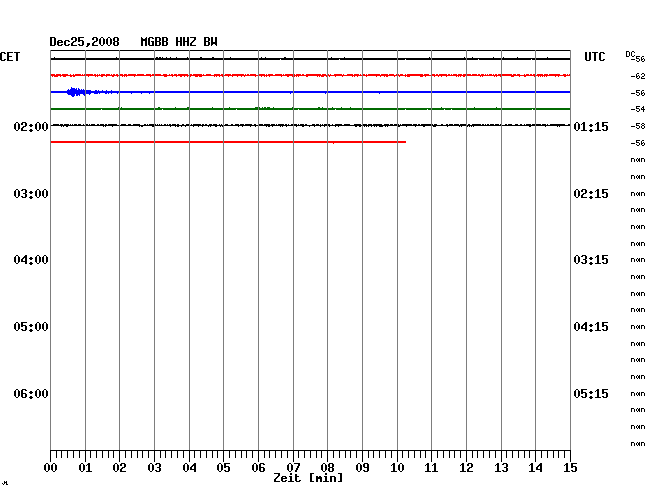Click the 02:15 UTC time label
Viewport: 650px width, 494px height.
point(591,194)
